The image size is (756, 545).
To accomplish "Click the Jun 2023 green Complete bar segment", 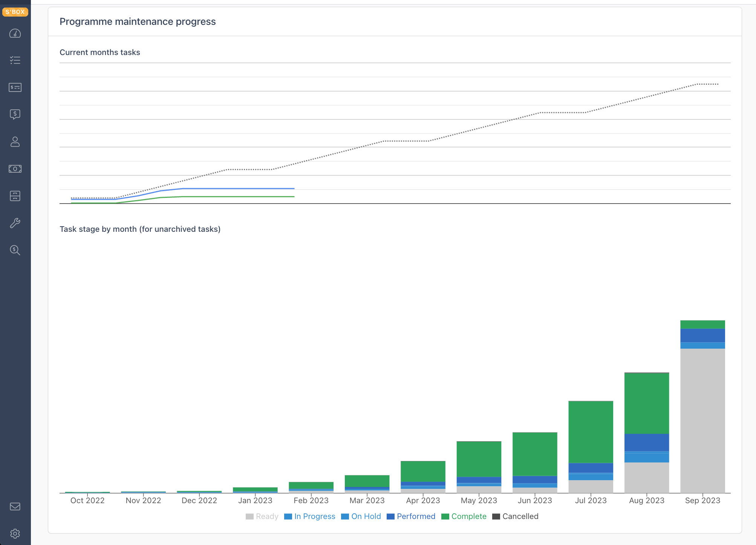I will coord(535,454).
